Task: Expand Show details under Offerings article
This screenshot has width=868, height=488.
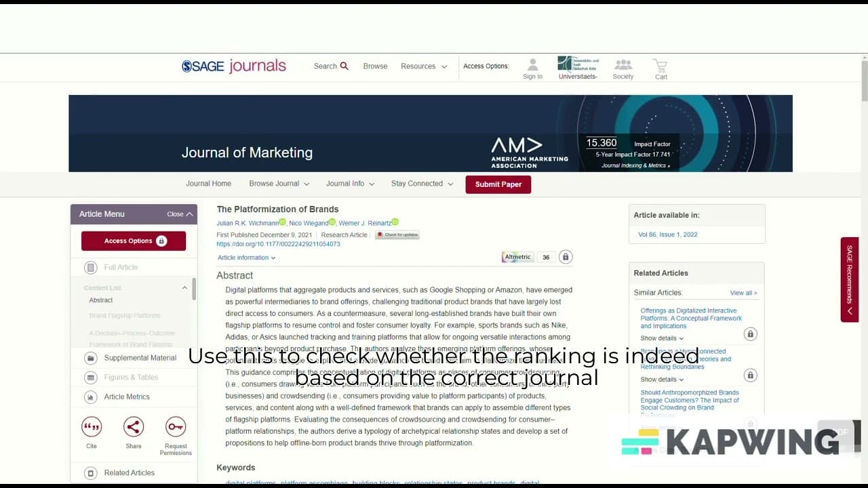Action: coord(662,338)
